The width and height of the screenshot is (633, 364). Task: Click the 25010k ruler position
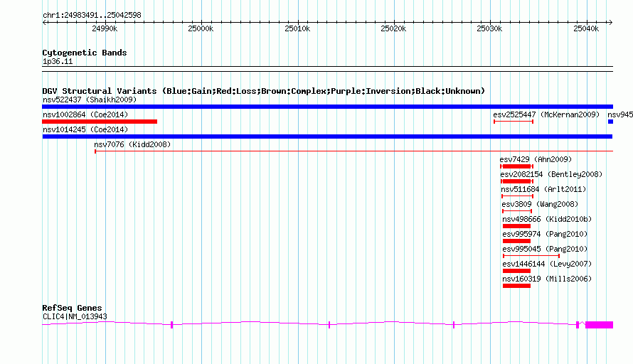(297, 28)
